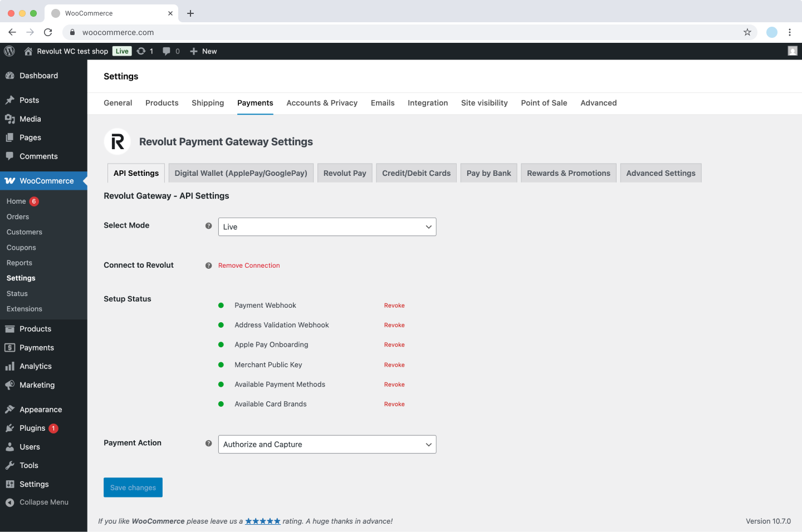
Task: Click the Tools wrench icon
Action: tap(10, 465)
